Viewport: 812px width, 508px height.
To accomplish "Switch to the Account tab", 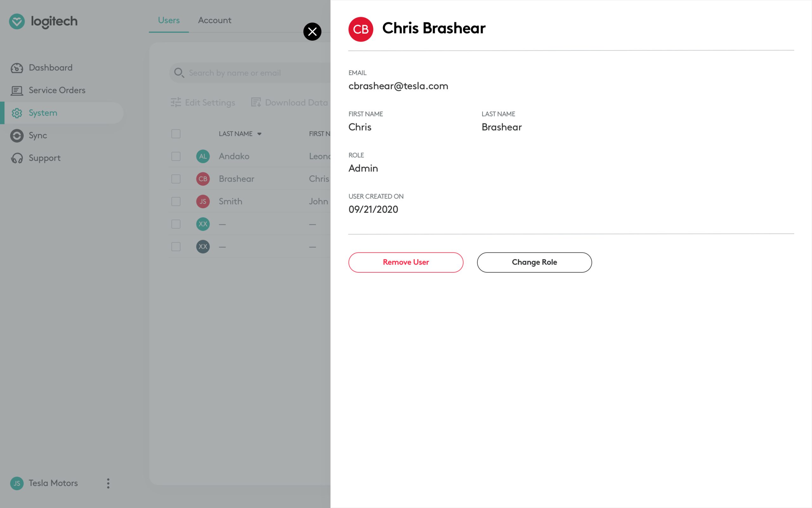I will point(215,20).
